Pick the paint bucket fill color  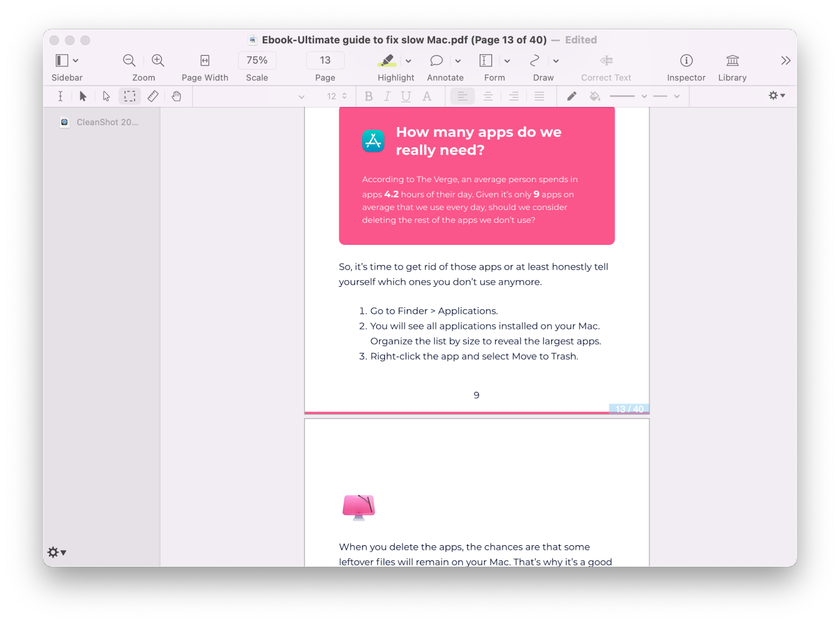[x=594, y=96]
